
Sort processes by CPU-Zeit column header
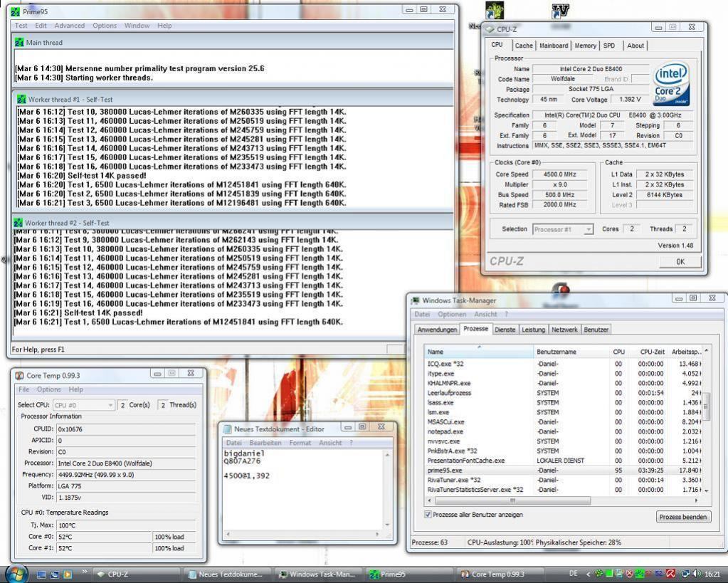coord(647,352)
